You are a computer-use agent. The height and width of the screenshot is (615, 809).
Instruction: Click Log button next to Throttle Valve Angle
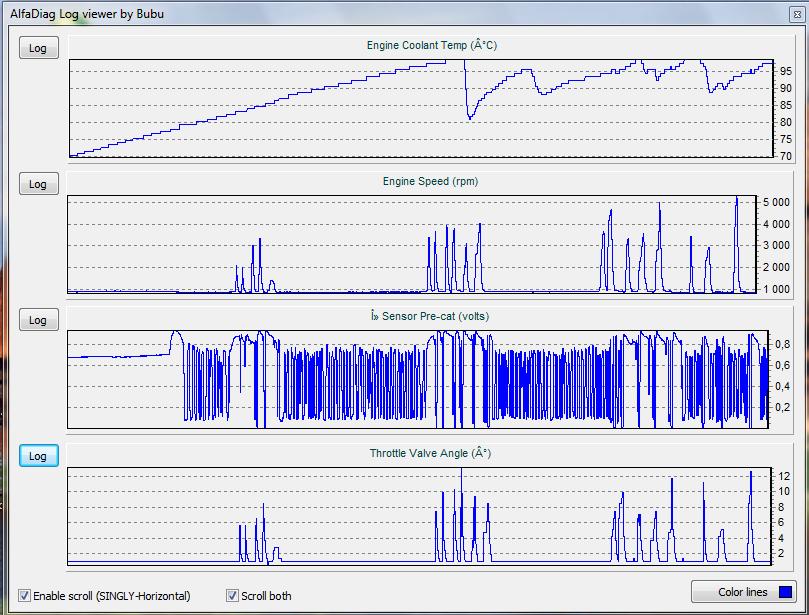pyautogui.click(x=38, y=456)
